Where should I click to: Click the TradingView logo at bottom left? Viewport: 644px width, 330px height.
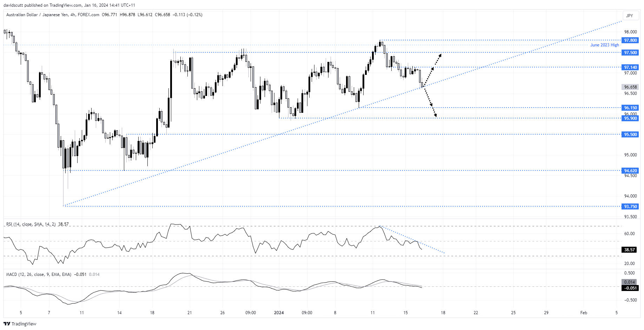pyautogui.click(x=20, y=324)
